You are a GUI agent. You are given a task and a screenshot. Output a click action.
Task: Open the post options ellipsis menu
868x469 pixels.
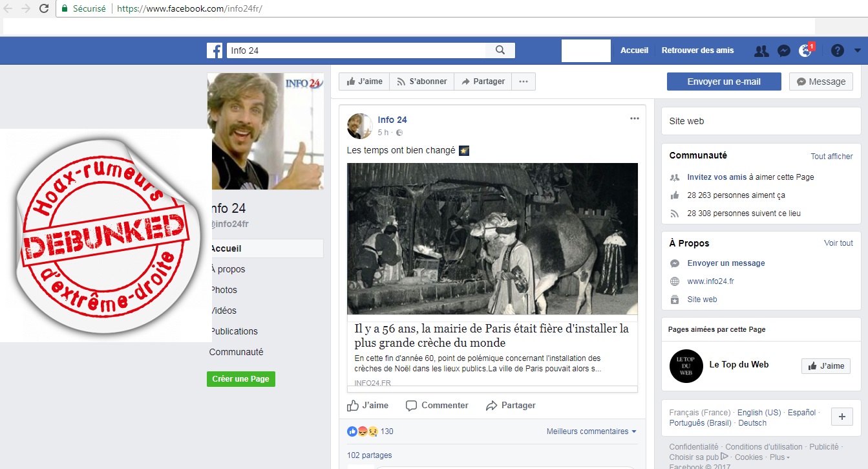(635, 118)
